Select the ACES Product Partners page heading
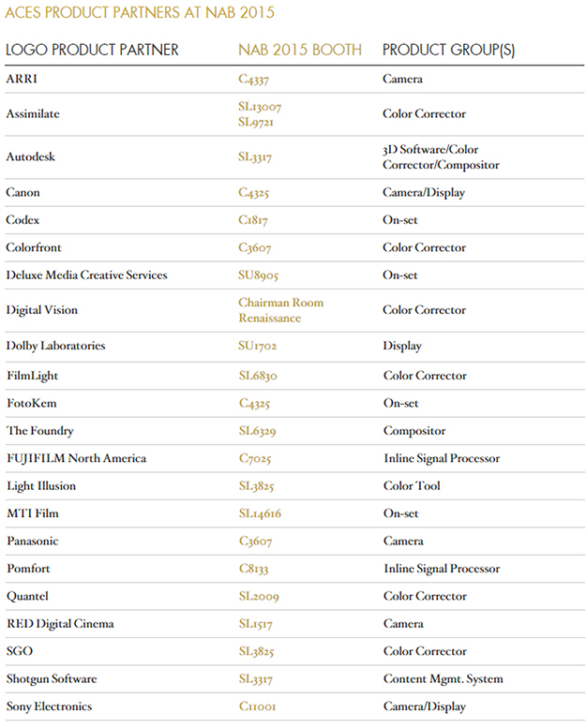586x728 pixels. (x=141, y=13)
